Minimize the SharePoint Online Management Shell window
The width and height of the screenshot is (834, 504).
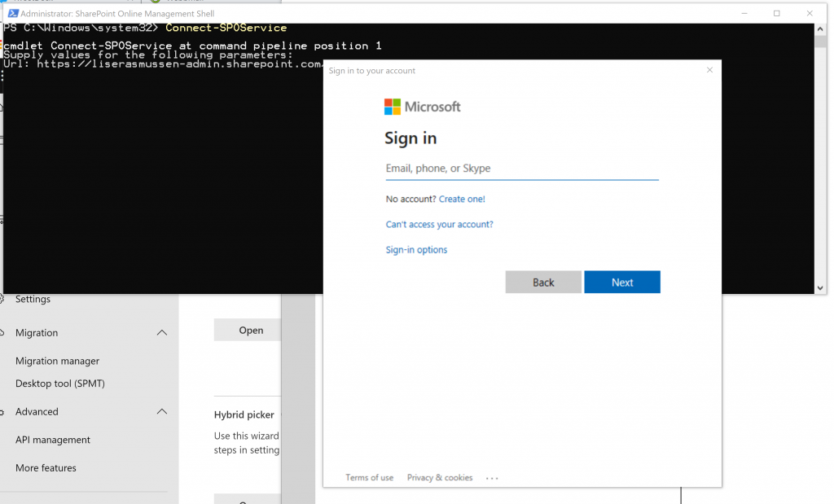[x=744, y=13]
